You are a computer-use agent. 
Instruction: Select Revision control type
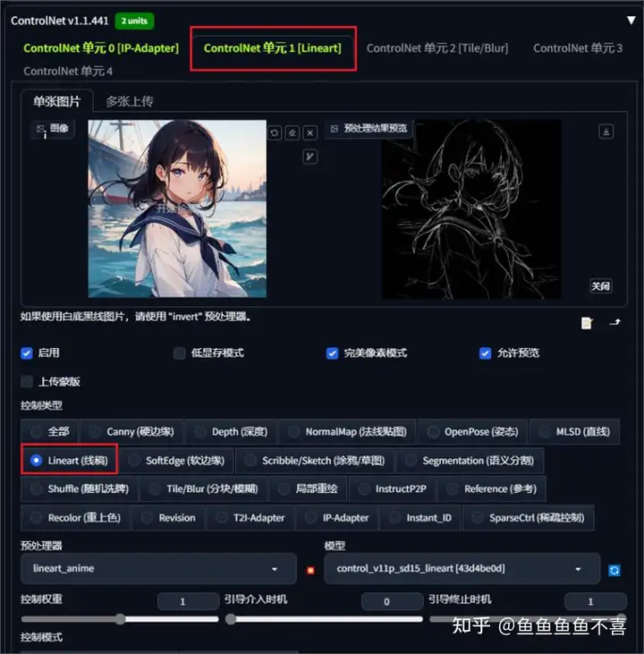click(x=168, y=518)
